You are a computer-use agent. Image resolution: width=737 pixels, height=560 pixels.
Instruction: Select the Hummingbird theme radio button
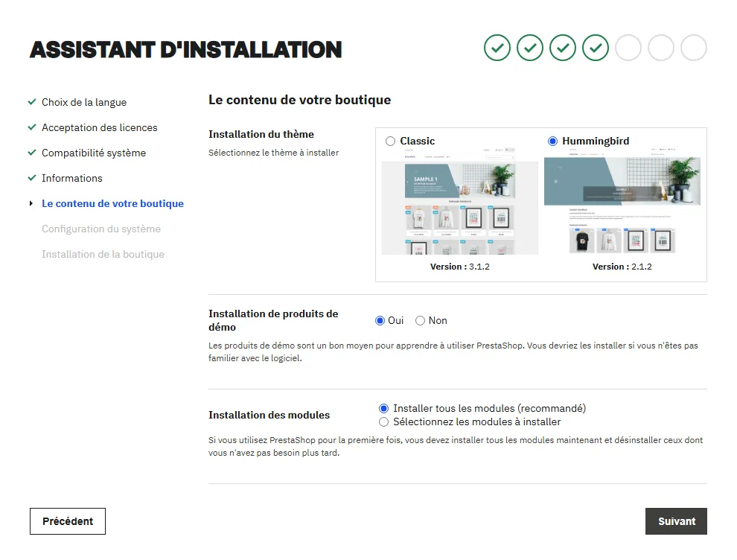click(x=552, y=141)
